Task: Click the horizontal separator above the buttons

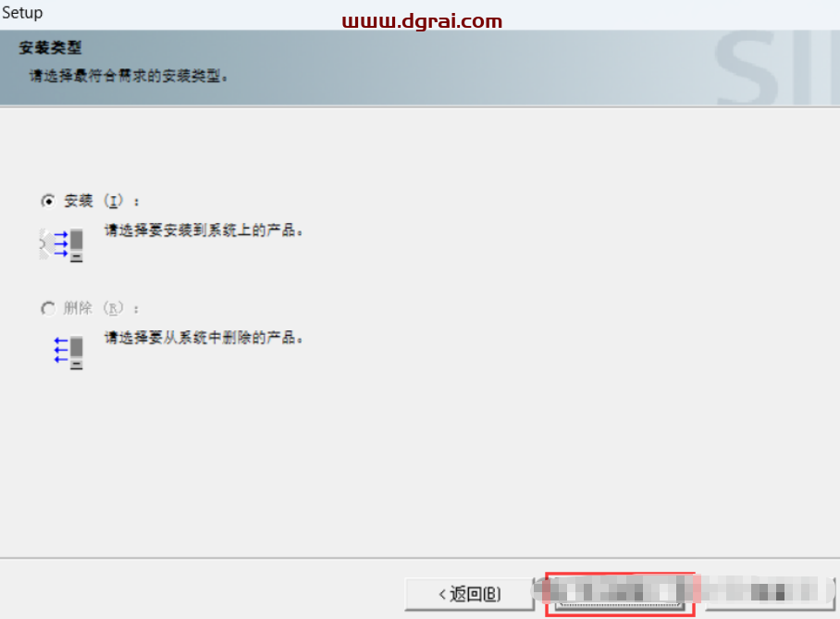Action: [x=420, y=558]
